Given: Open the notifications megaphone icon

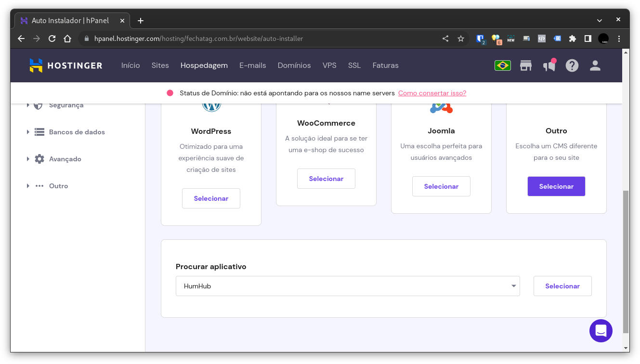Looking at the screenshot, I should (x=549, y=65).
